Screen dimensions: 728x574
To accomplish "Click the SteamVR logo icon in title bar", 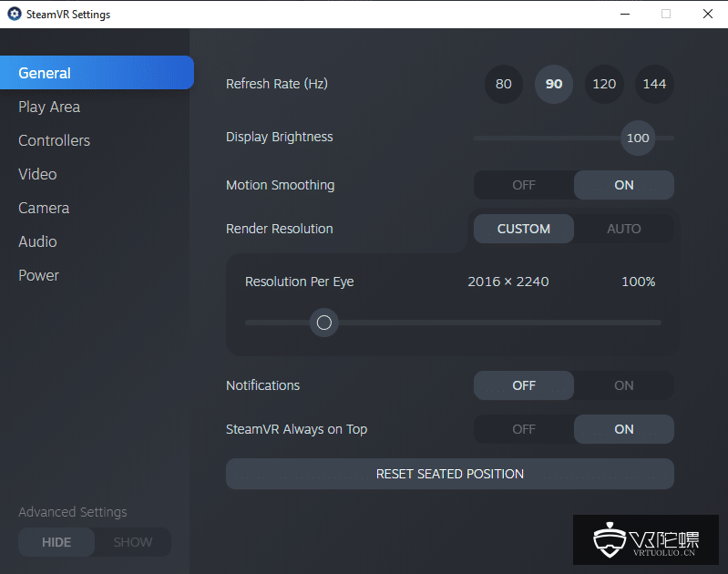I will (x=15, y=14).
